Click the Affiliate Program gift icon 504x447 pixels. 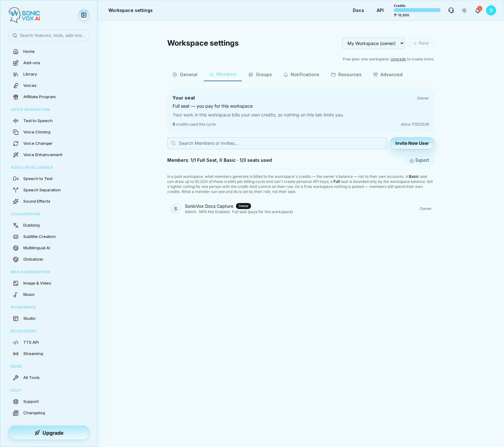pyautogui.click(x=16, y=97)
